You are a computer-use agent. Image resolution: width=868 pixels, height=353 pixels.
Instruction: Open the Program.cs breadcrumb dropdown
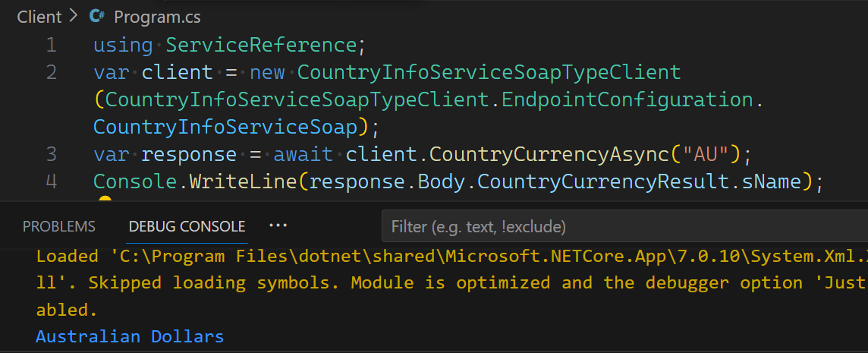pyautogui.click(x=157, y=17)
